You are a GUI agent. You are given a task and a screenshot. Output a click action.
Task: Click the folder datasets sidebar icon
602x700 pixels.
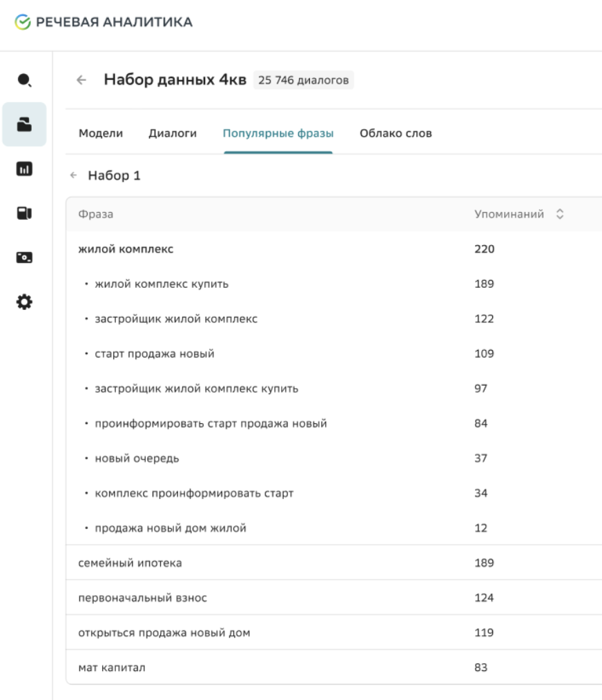pos(24,124)
